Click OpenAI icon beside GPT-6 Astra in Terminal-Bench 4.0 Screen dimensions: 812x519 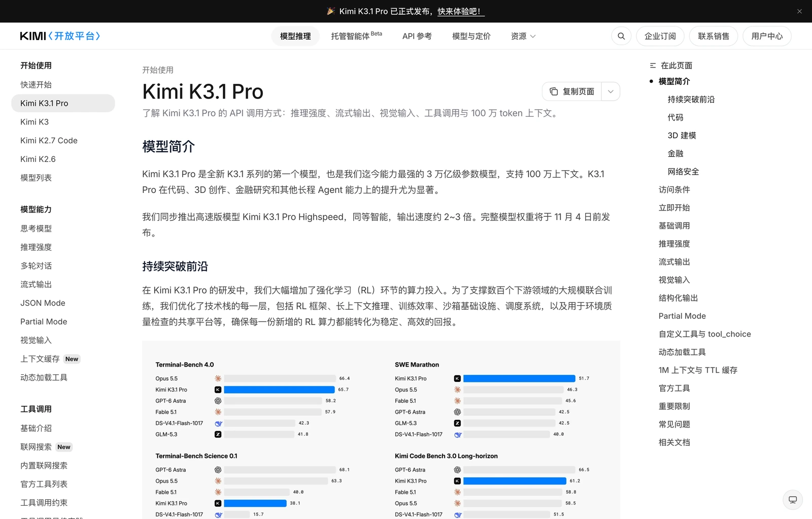[218, 401]
